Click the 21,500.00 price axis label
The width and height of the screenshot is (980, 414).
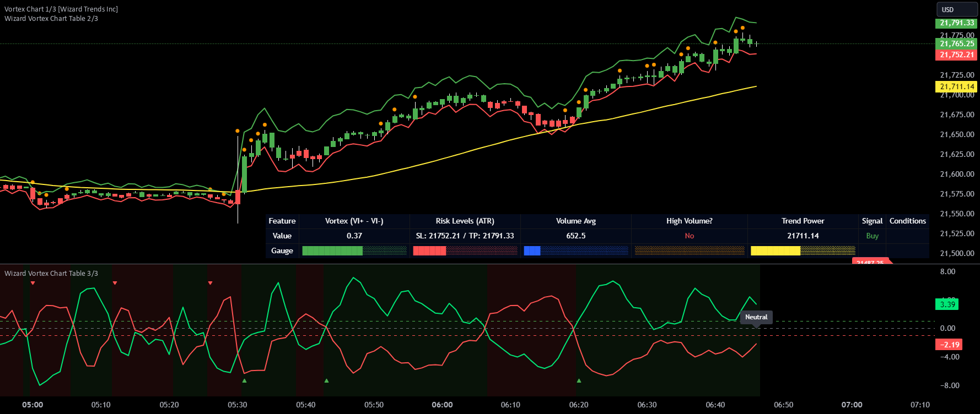pyautogui.click(x=957, y=253)
